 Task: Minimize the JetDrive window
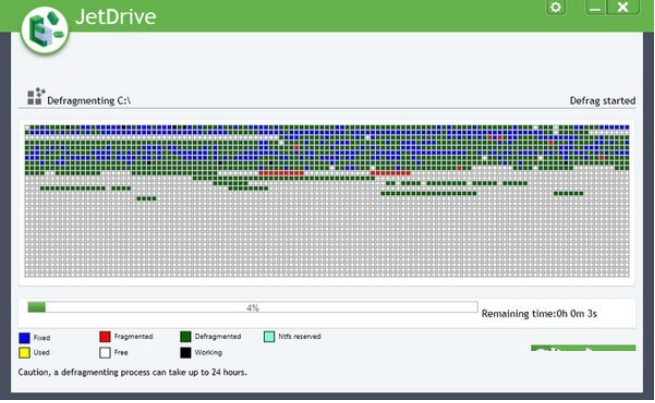point(596,7)
